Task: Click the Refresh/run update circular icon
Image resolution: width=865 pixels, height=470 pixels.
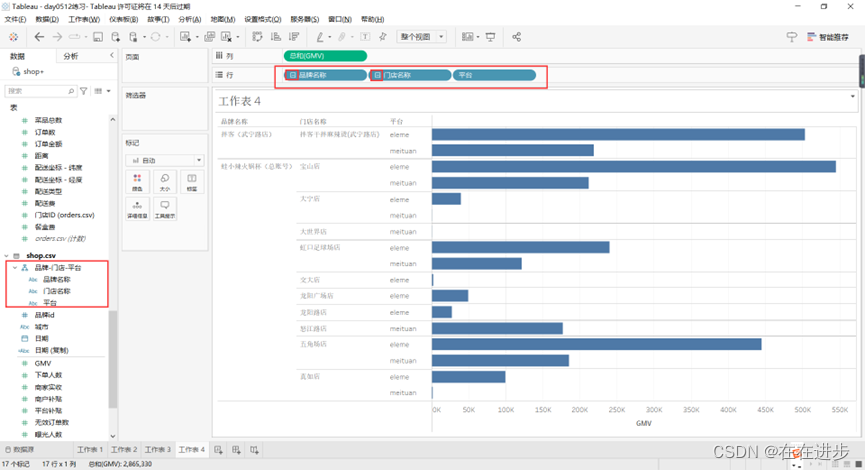Action: click(x=156, y=37)
